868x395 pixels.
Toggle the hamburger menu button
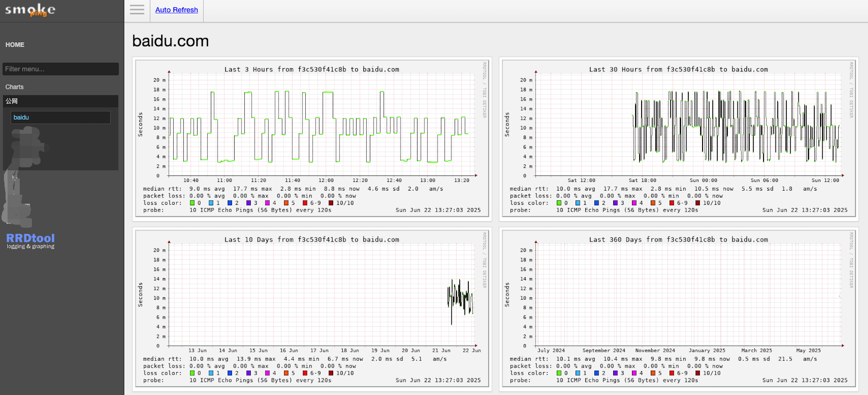pyautogui.click(x=137, y=10)
